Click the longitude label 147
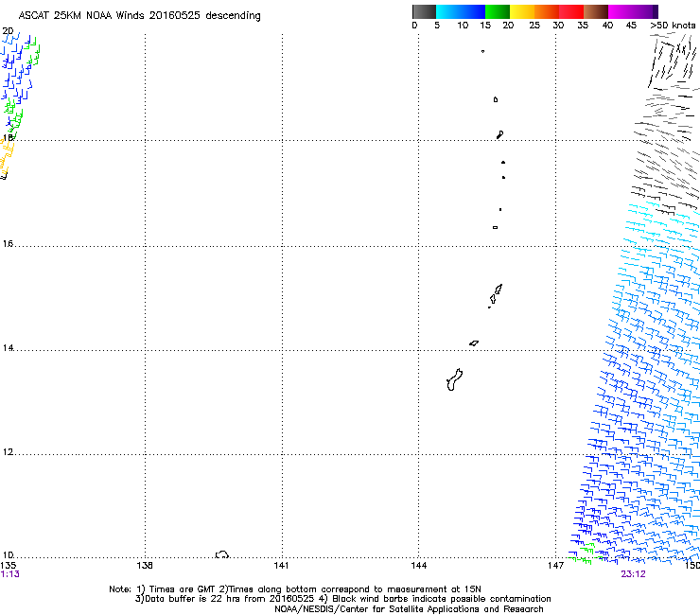This screenshot has height=615, width=700. 555,566
